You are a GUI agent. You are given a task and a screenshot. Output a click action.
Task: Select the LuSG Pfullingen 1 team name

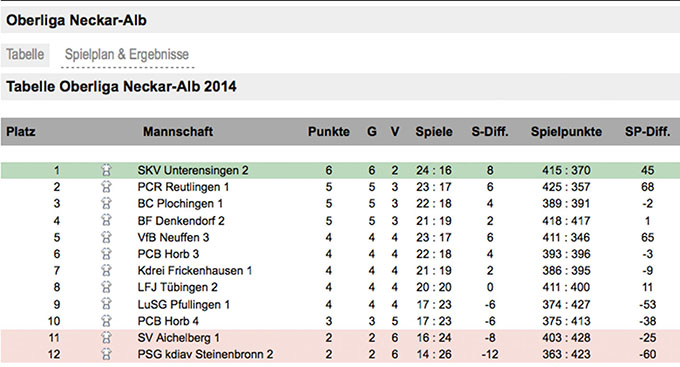tap(183, 305)
